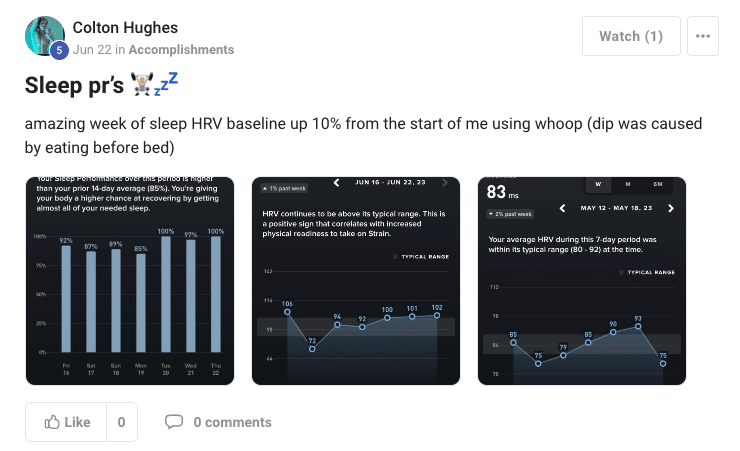Open the 83 ms HRV chart image
The width and height of the screenshot is (740, 451).
581,280
